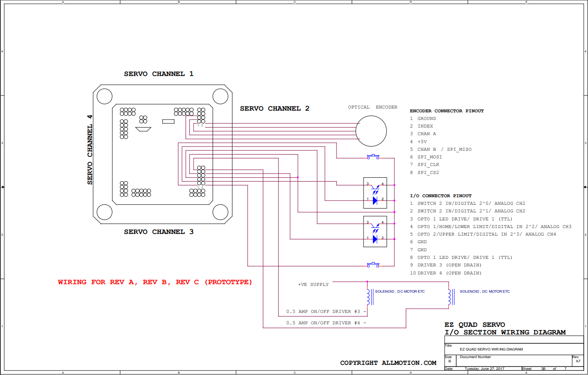Viewport: 588px width, 375px height.
Task: Click the optical encoder circle symbol
Action: point(371,131)
